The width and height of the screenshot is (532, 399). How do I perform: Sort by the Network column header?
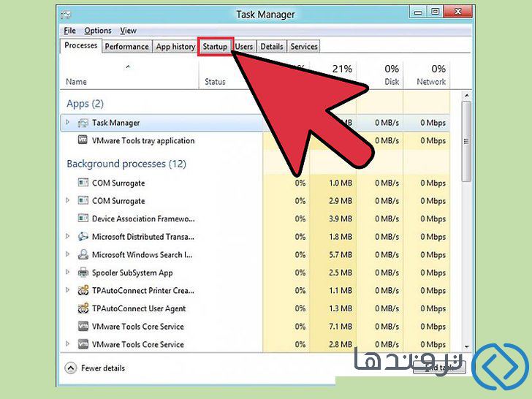tap(427, 75)
